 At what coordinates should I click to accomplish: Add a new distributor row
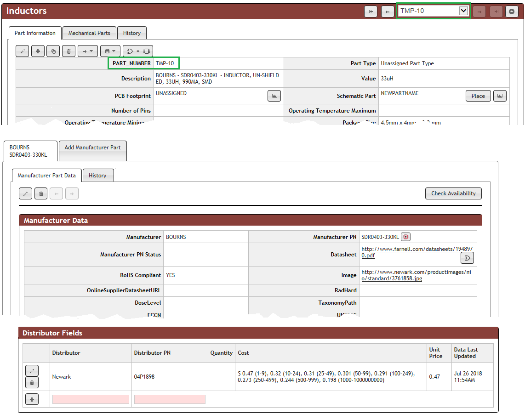pyautogui.click(x=32, y=400)
